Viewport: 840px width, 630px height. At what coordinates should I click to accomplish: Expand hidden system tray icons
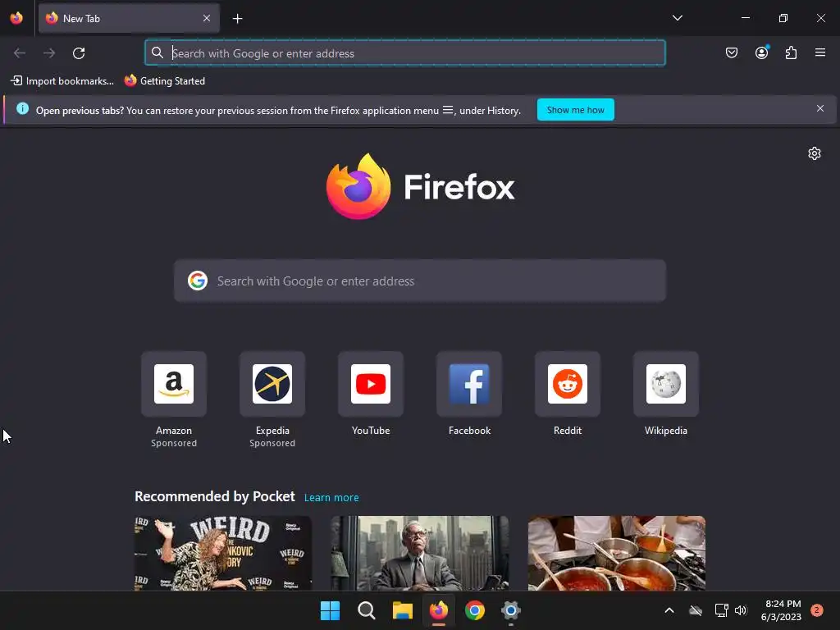click(669, 610)
